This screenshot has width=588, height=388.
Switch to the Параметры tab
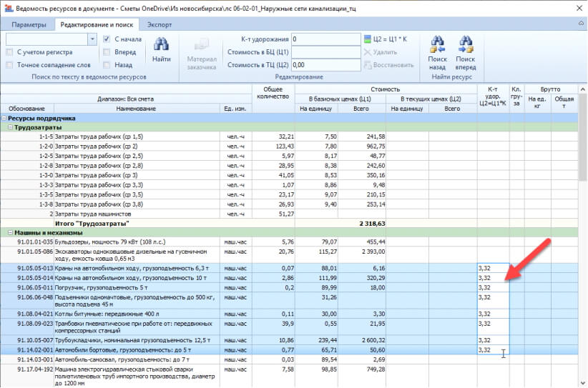click(x=29, y=25)
